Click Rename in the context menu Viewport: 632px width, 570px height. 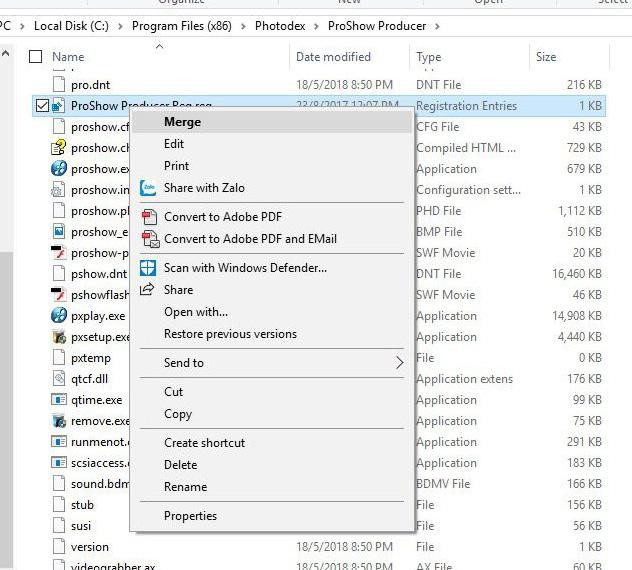[x=185, y=487]
